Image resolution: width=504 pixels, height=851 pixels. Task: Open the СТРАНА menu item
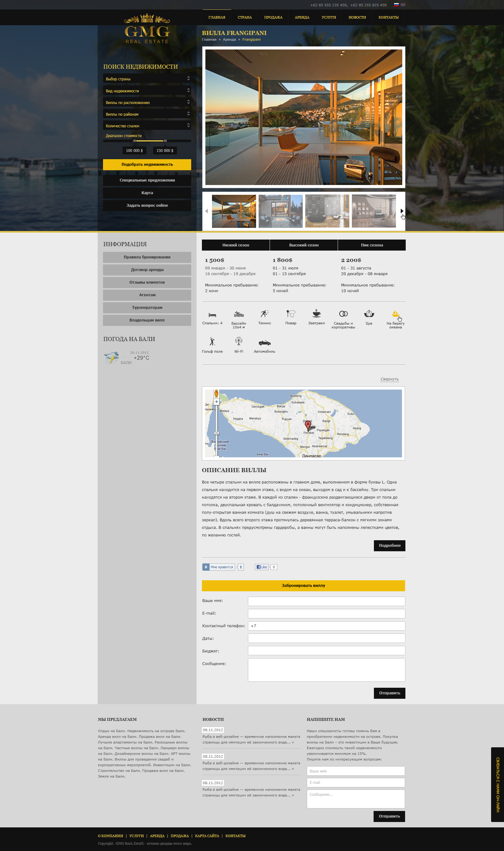coord(244,17)
